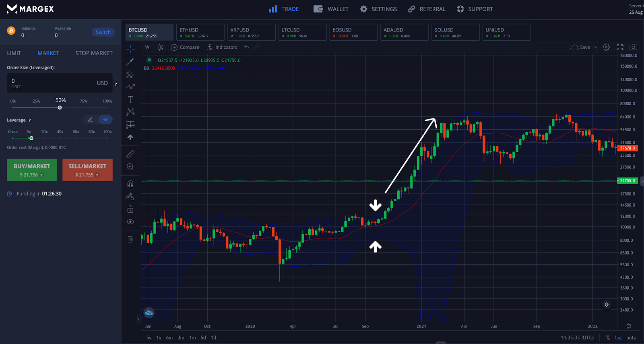Click the Order Size USD input field
Viewport: 644px width, 344px height.
pyautogui.click(x=52, y=83)
